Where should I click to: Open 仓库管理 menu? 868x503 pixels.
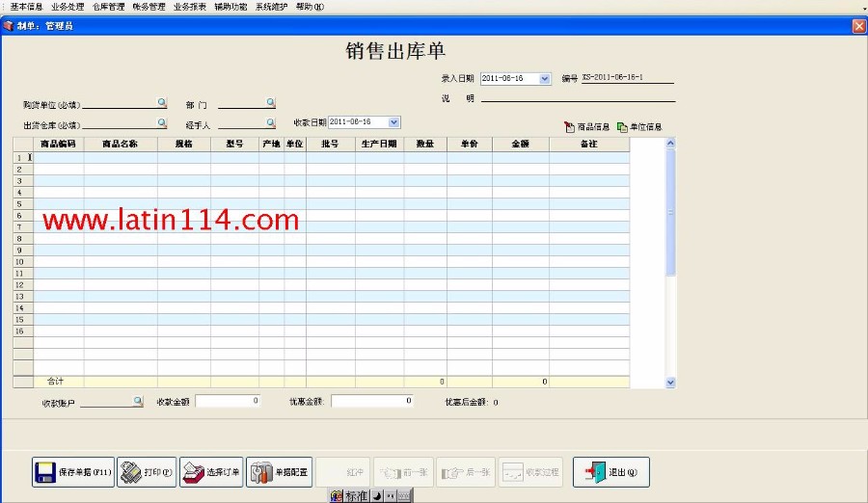click(x=108, y=7)
